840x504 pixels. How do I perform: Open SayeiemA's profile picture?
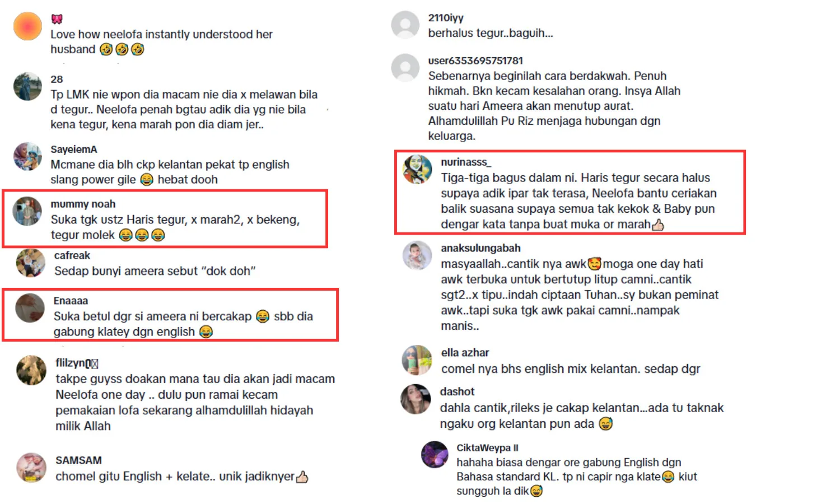(x=27, y=156)
